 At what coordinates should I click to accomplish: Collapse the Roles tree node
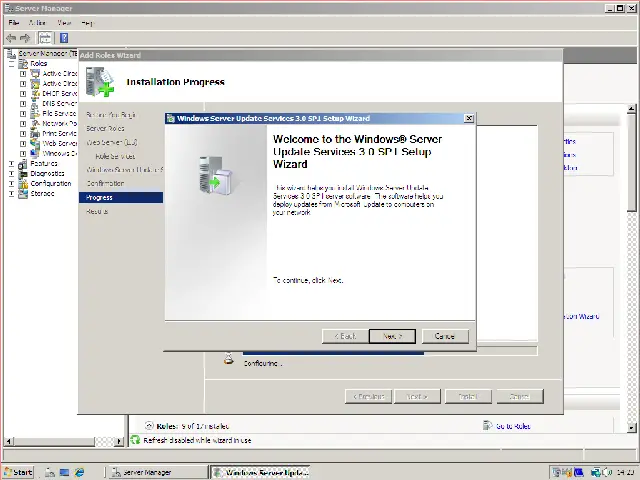click(x=11, y=64)
